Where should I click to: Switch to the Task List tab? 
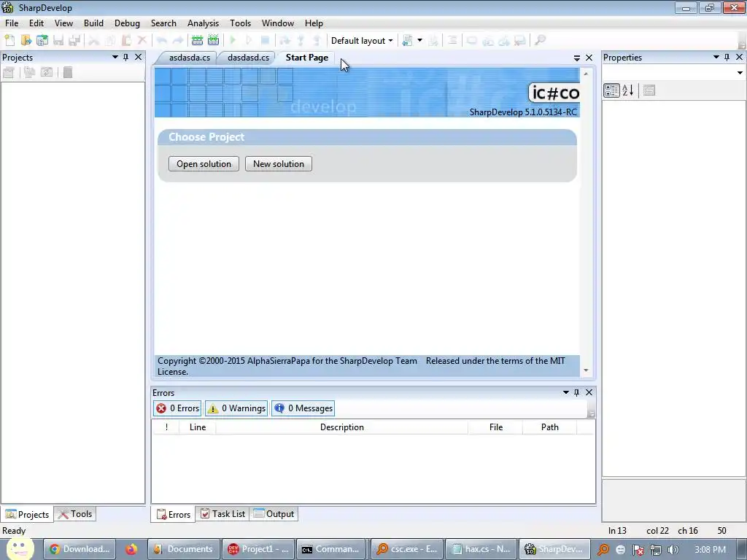point(223,514)
